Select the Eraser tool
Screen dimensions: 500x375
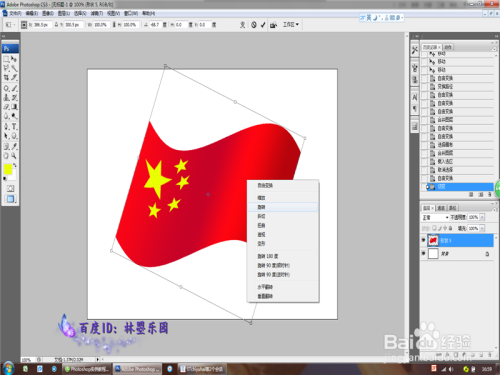pos(6,107)
